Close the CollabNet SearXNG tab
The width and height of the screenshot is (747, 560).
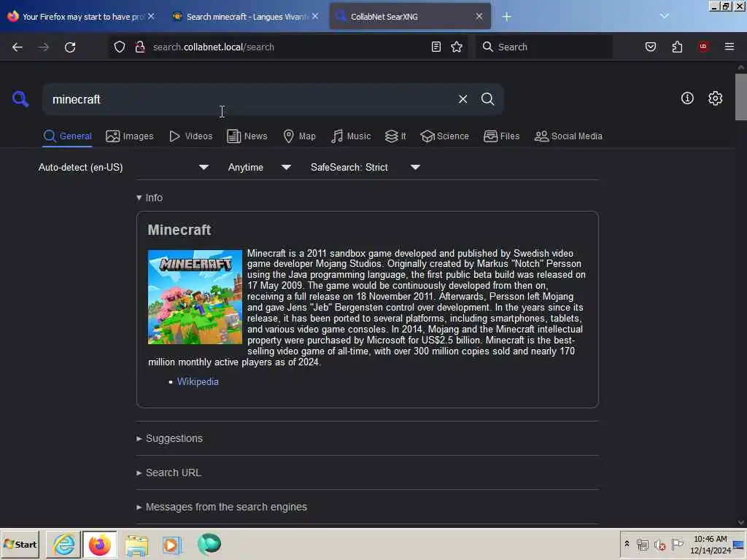[x=479, y=16]
